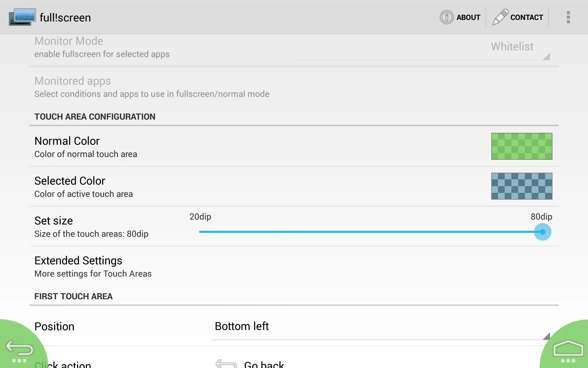
Task: Tap the ABOUT label
Action: [468, 17]
